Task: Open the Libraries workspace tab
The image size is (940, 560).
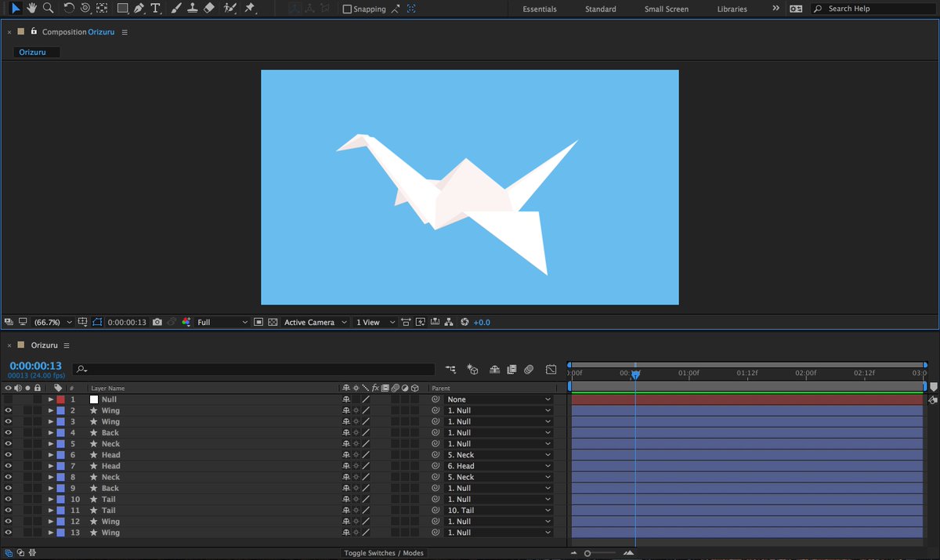Action: (732, 9)
